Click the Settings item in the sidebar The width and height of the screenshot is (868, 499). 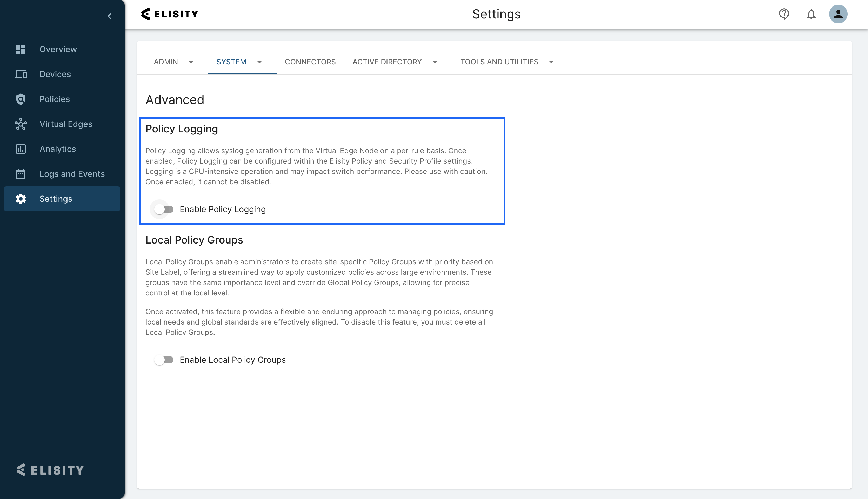[56, 199]
